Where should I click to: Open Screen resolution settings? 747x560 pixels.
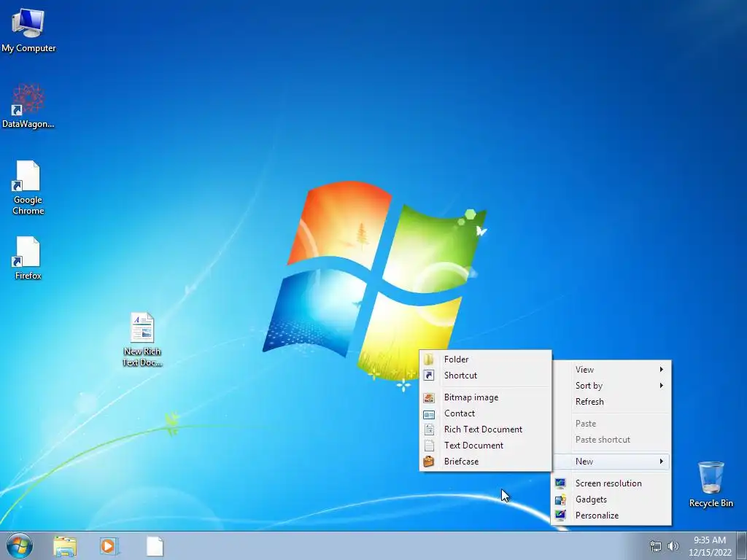[611, 483]
